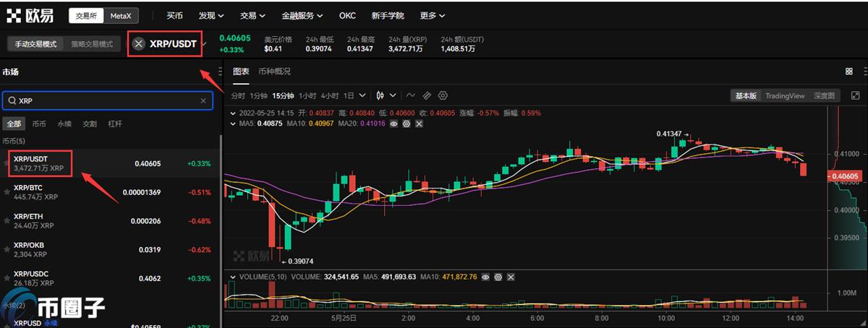Collapse the MA indicator line chevron

point(232,124)
